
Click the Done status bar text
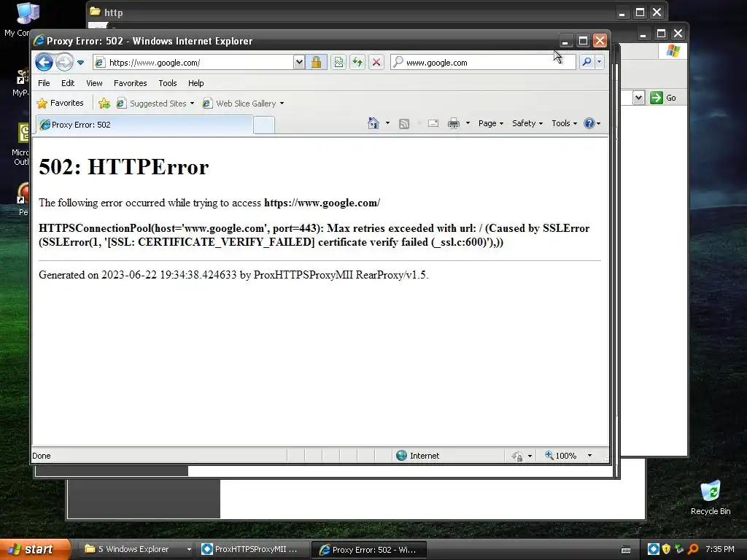42,456
